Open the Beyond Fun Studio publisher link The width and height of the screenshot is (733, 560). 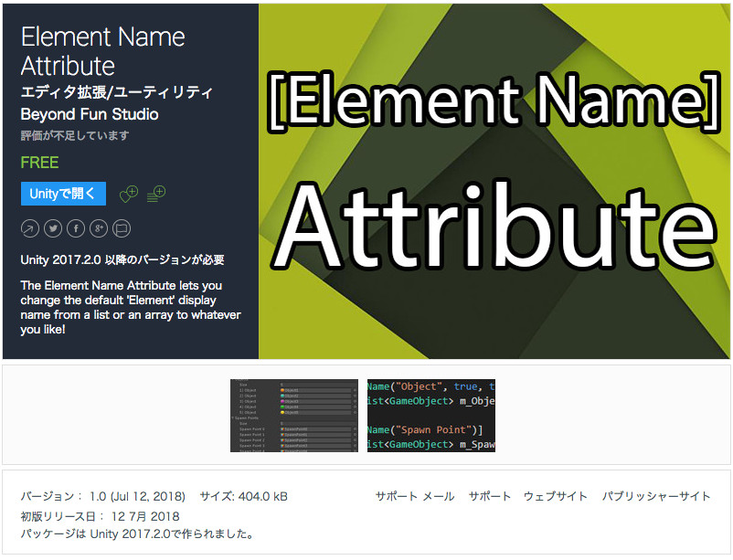coord(90,114)
